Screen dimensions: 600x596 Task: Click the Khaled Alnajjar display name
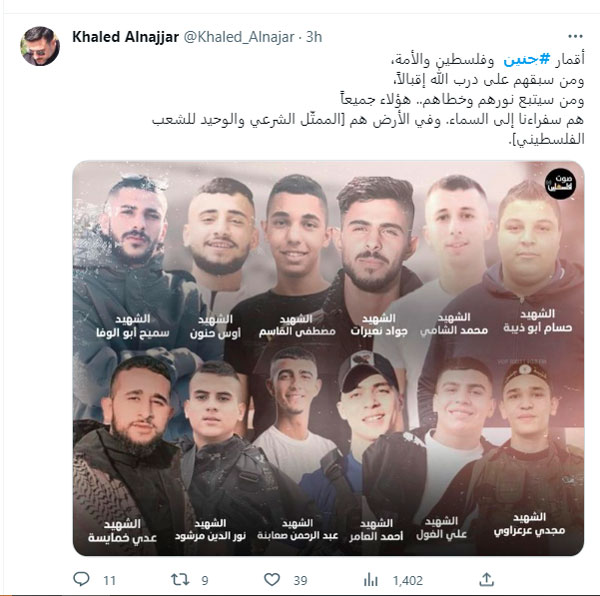click(x=126, y=37)
